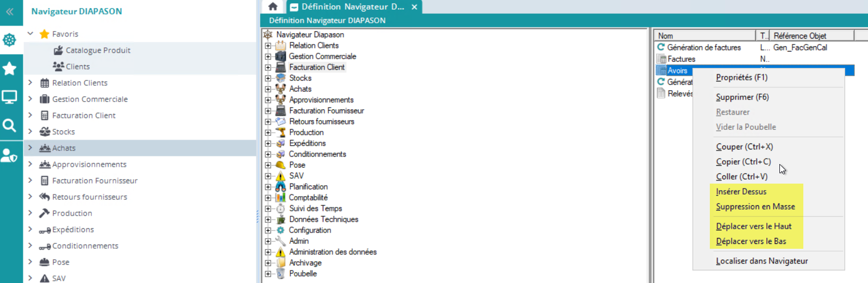
Task: Open Catalogue Produit favorite
Action: (98, 50)
